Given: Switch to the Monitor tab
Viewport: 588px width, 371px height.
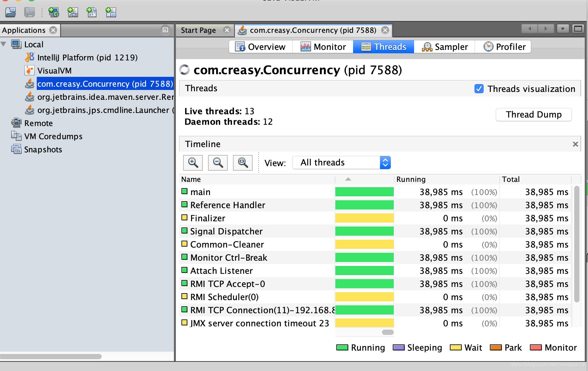Looking at the screenshot, I should (x=323, y=47).
